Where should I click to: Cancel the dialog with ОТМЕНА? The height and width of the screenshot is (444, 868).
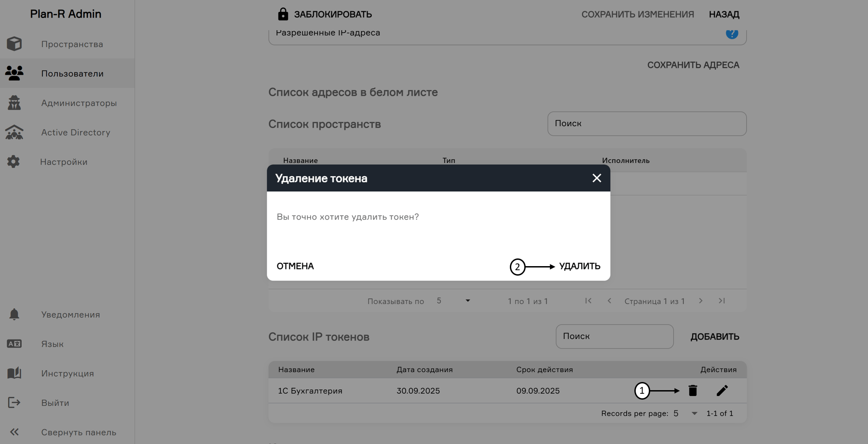click(295, 266)
